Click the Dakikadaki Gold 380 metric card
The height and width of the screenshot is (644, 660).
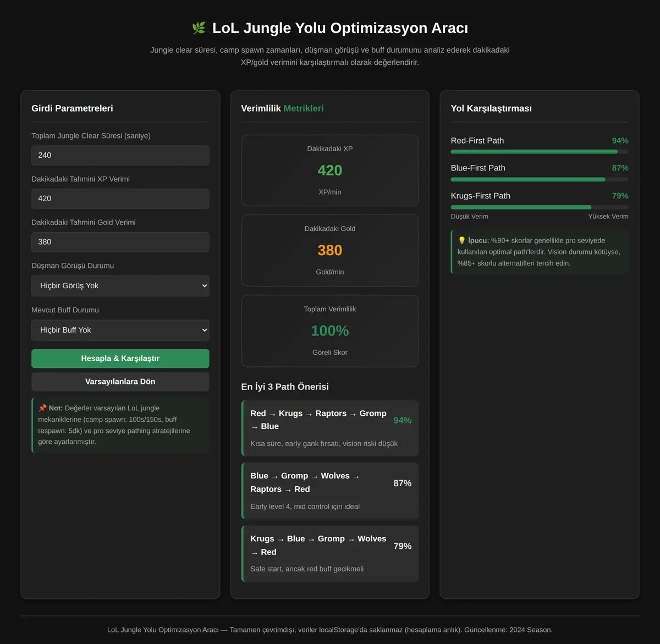[330, 250]
